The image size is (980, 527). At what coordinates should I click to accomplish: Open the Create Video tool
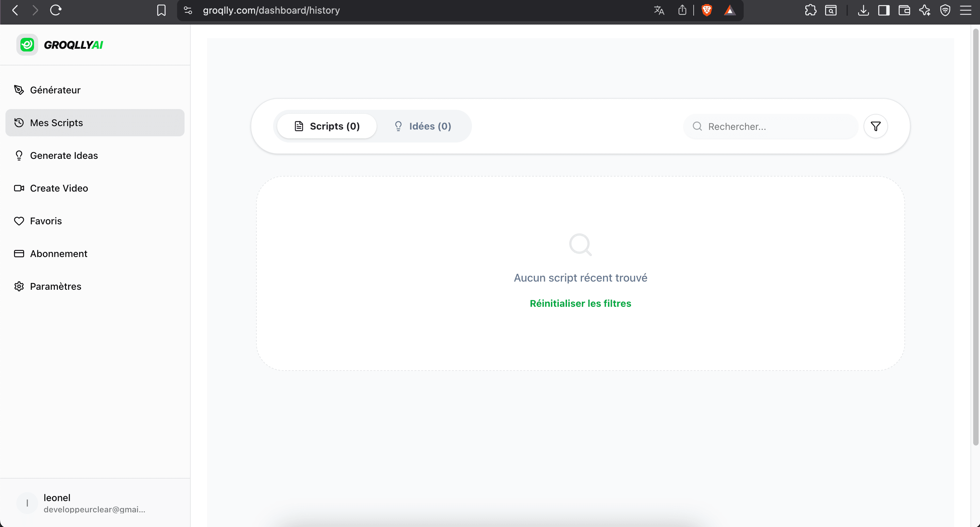59,188
